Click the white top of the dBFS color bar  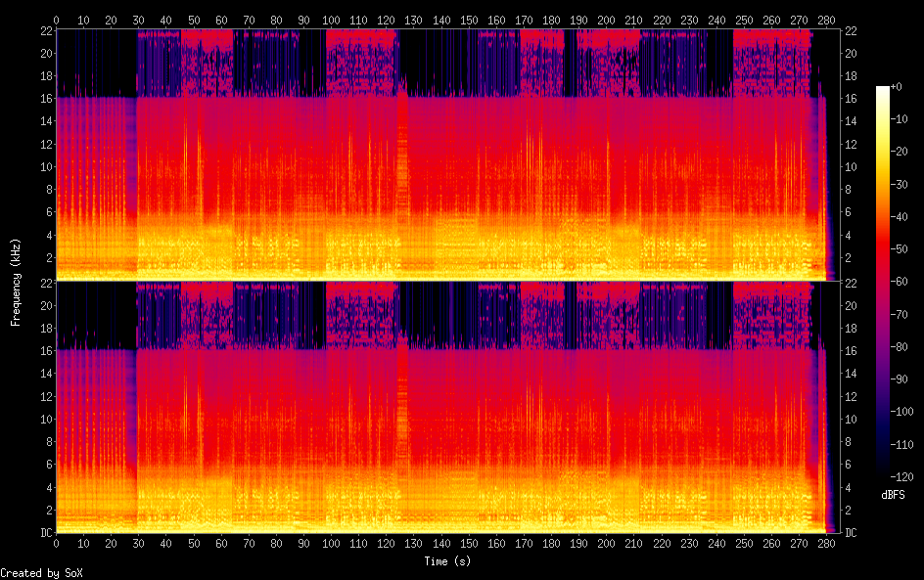pyautogui.click(x=883, y=90)
